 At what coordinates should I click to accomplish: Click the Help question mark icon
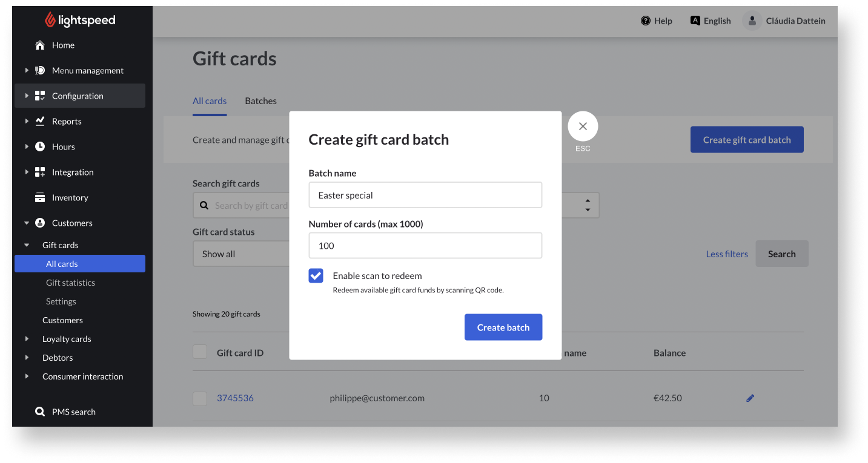(x=646, y=21)
